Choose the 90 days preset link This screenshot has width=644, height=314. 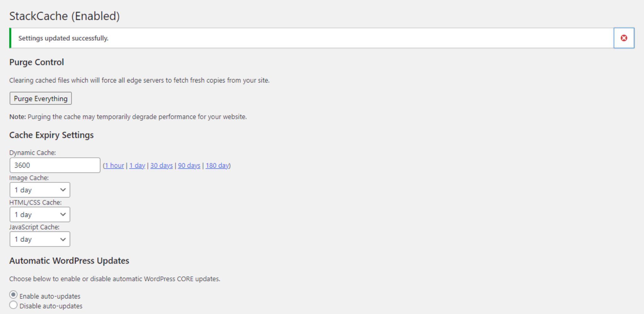(189, 165)
